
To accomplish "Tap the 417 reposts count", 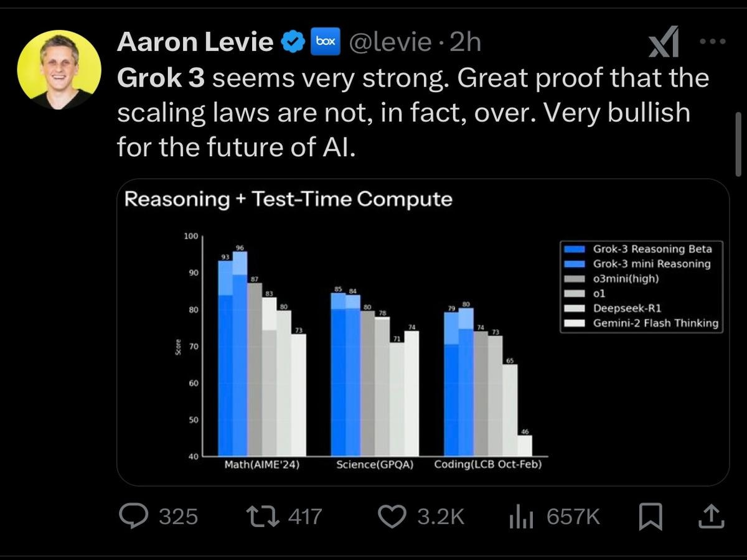I will (x=305, y=516).
